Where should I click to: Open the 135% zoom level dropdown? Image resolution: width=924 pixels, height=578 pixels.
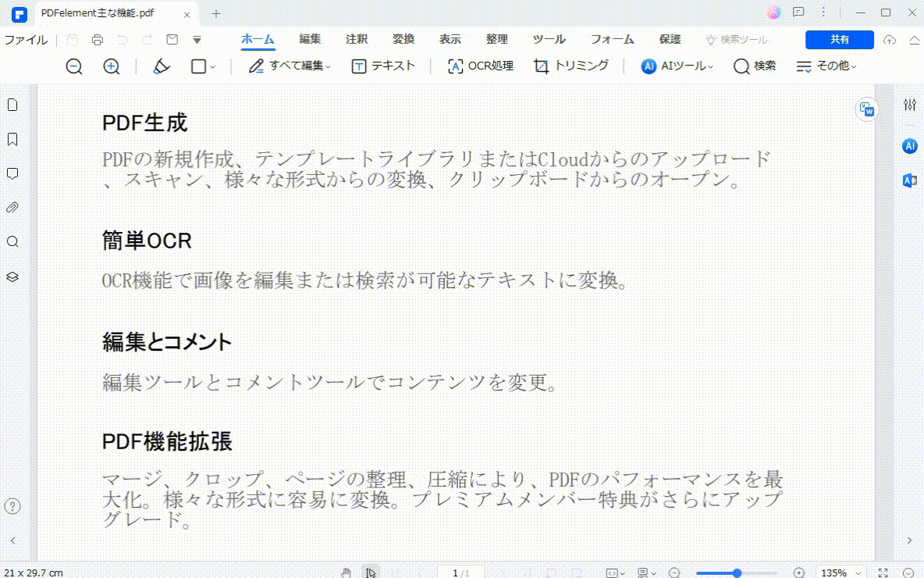(x=841, y=573)
